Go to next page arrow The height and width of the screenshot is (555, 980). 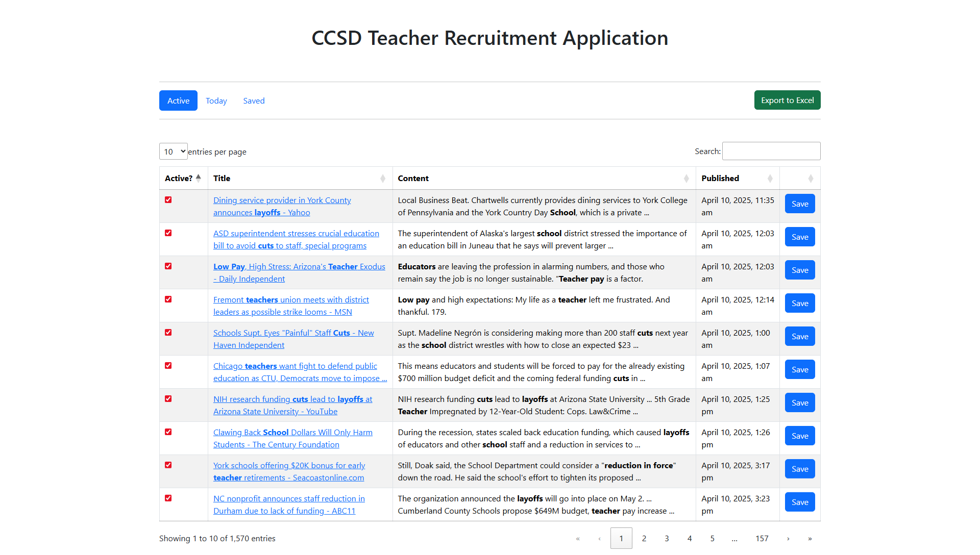click(x=788, y=539)
